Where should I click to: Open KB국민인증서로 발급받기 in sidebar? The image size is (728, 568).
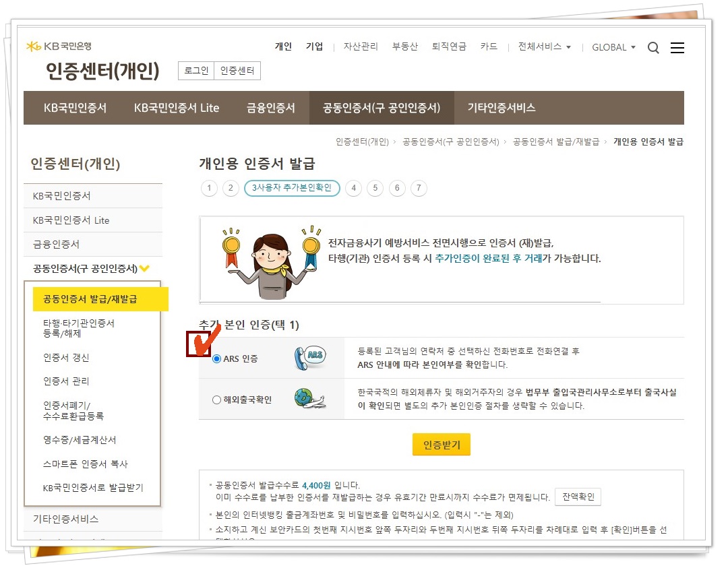(x=93, y=488)
